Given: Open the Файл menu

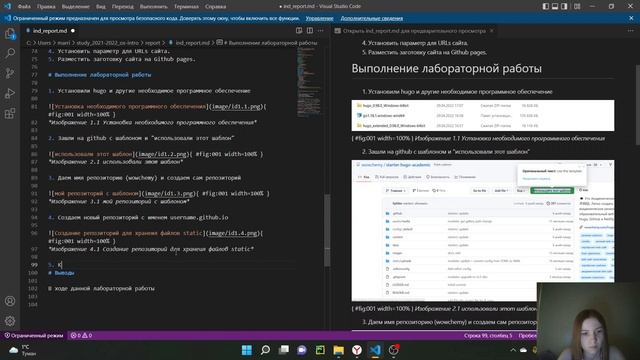Looking at the screenshot, I should coord(24,7).
